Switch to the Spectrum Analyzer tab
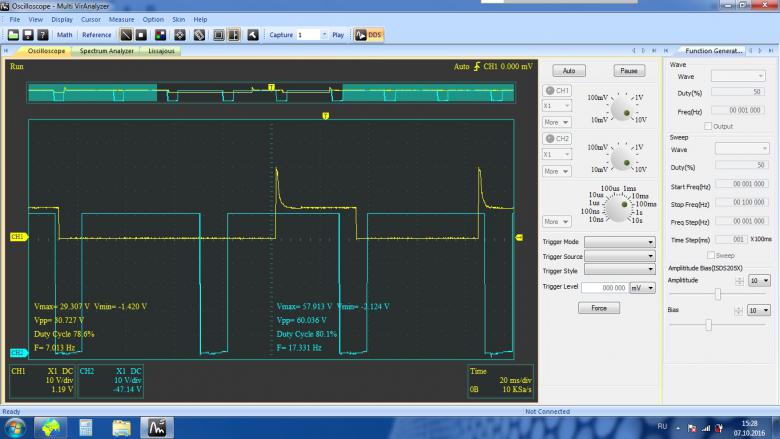This screenshot has height=439, width=780. pos(106,51)
